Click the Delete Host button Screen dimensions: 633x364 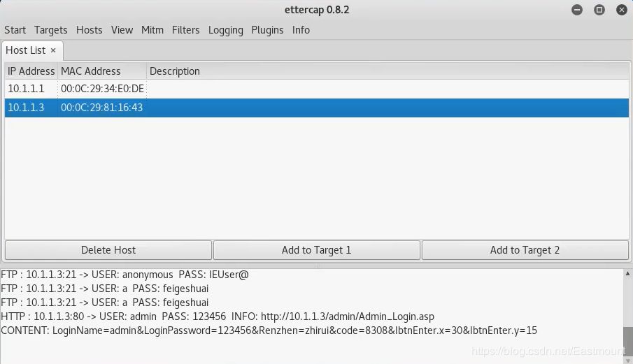click(108, 250)
